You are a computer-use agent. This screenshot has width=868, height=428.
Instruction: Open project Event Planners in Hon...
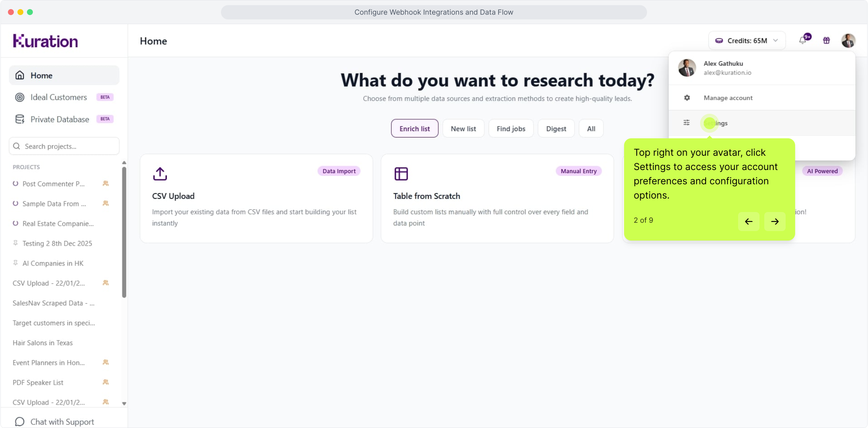pyautogui.click(x=49, y=362)
